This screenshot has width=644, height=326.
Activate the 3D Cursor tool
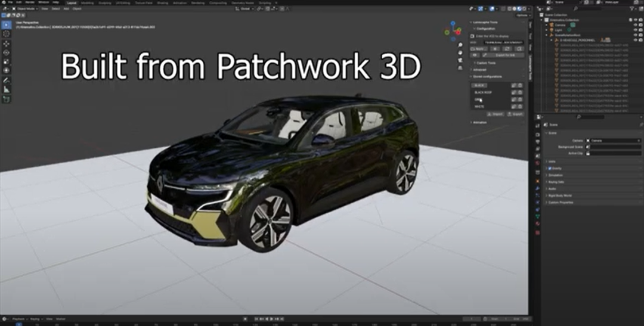6,33
